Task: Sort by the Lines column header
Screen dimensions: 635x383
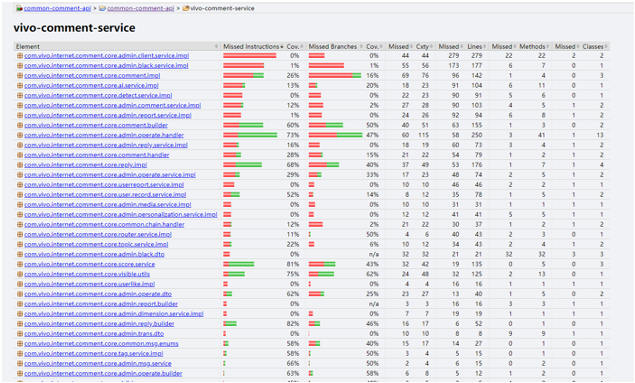Action: 476,47
